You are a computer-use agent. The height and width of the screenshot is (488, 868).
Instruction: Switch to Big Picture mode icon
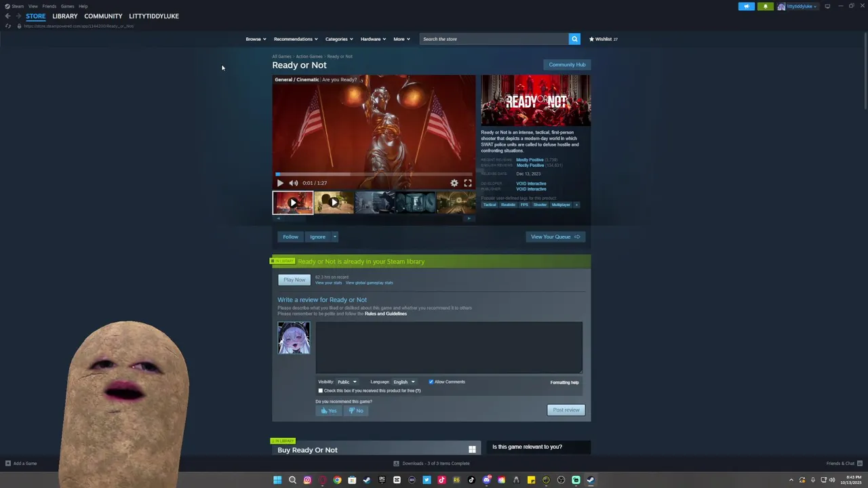pyautogui.click(x=827, y=6)
